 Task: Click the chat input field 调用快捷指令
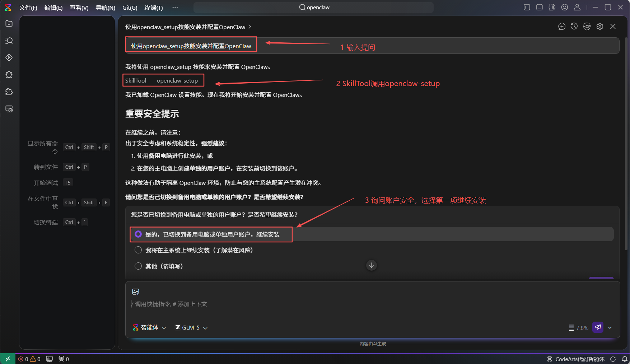[x=372, y=304]
